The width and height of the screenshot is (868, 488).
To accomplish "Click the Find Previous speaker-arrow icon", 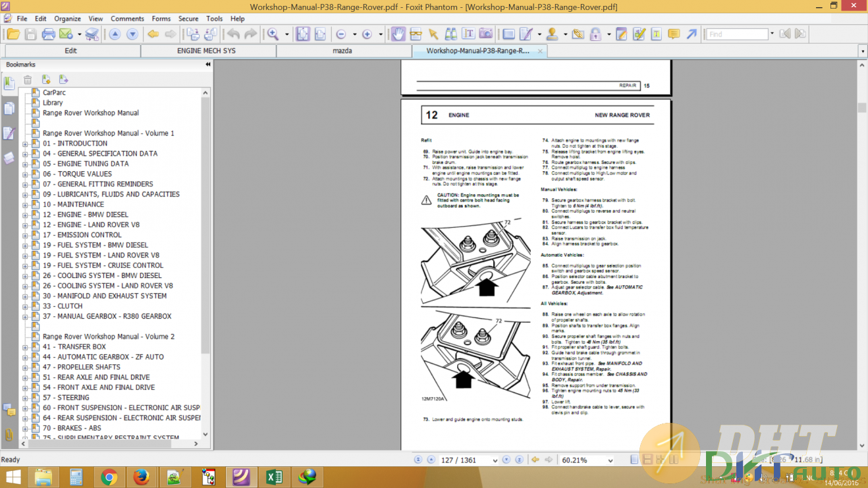I will (784, 34).
